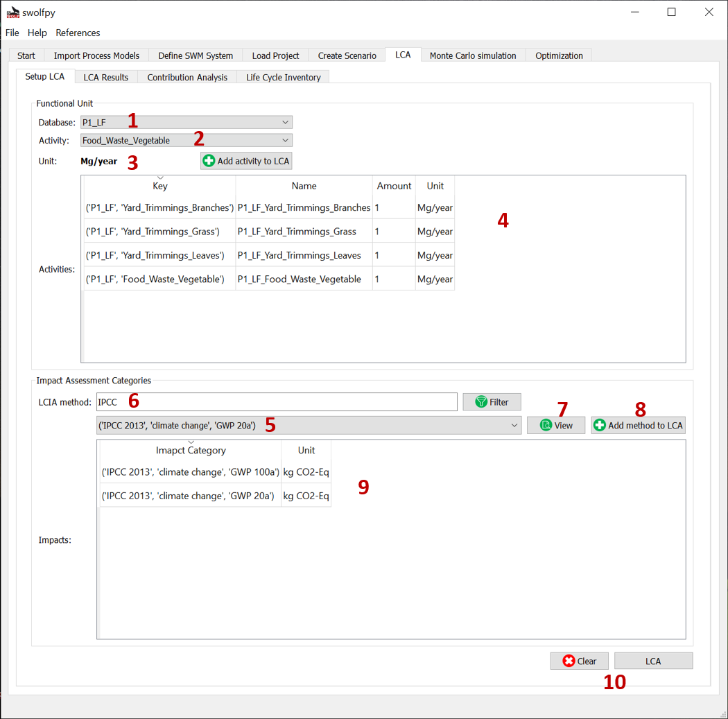Maximize the swolfpy window
This screenshot has height=719, width=728.
tap(671, 12)
